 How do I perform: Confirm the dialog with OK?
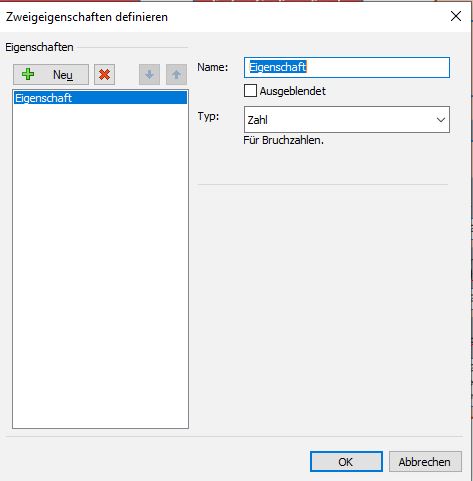346,462
